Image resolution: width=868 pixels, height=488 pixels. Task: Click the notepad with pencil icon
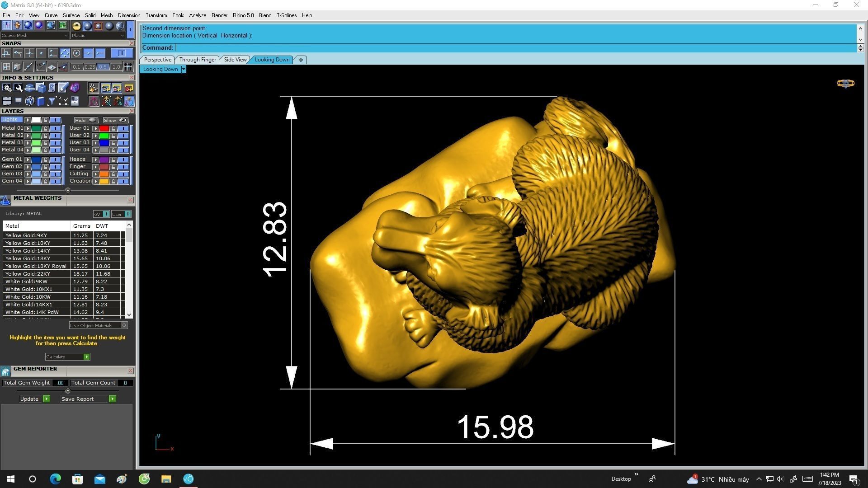[x=63, y=88]
